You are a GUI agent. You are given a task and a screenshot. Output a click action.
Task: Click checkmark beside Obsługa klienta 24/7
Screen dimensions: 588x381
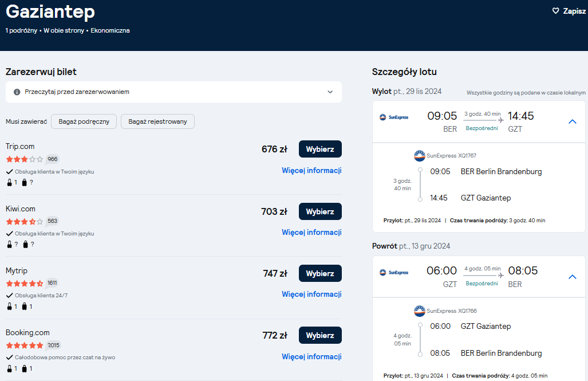(9, 296)
